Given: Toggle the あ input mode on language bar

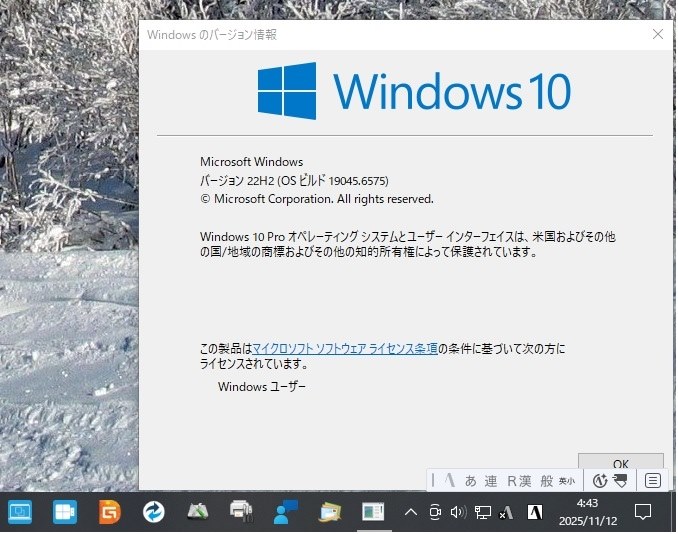Looking at the screenshot, I should 470,480.
